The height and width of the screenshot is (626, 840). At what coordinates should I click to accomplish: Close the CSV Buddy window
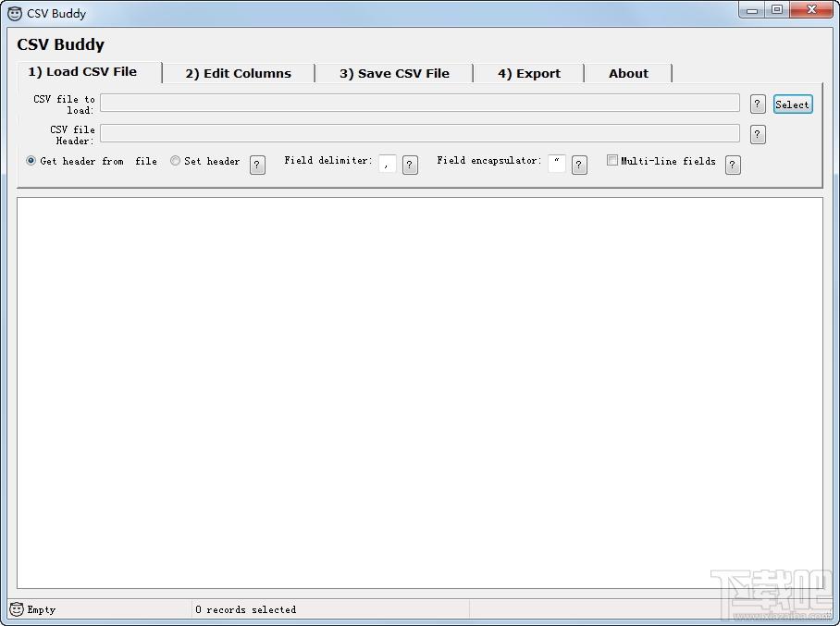[x=811, y=10]
